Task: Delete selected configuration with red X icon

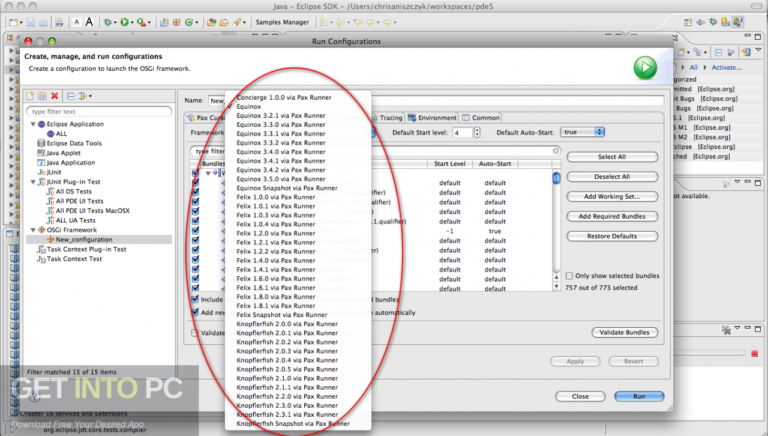Action: click(x=56, y=97)
